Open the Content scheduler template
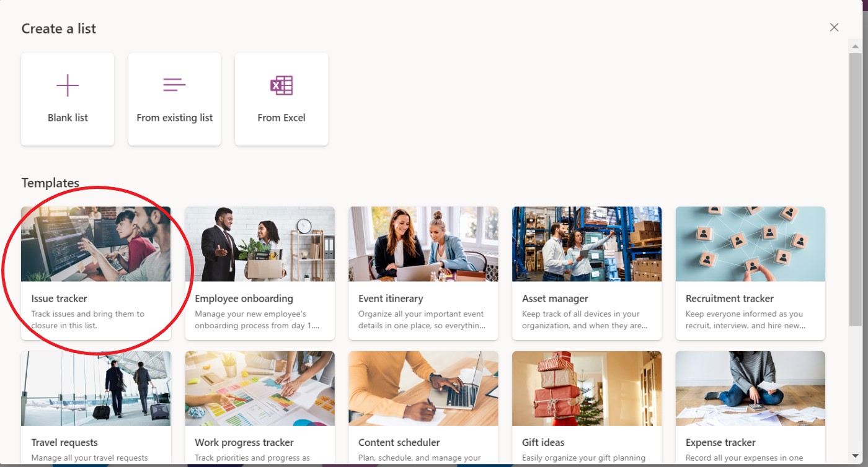The width and height of the screenshot is (868, 467). [x=423, y=409]
